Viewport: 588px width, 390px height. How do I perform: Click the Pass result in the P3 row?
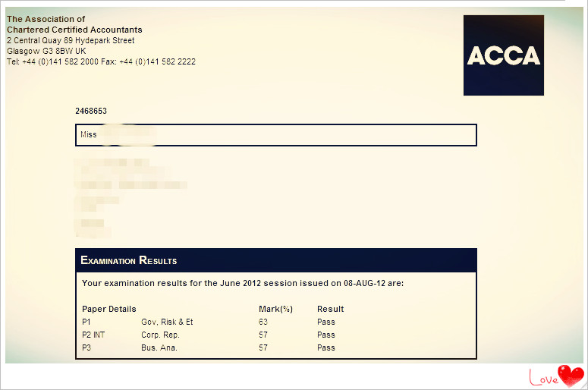click(x=326, y=348)
